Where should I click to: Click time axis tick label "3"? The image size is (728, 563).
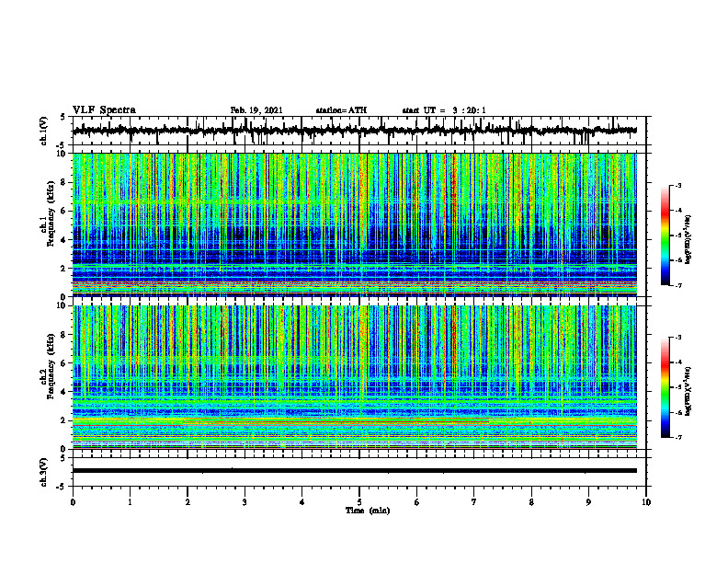245,502
